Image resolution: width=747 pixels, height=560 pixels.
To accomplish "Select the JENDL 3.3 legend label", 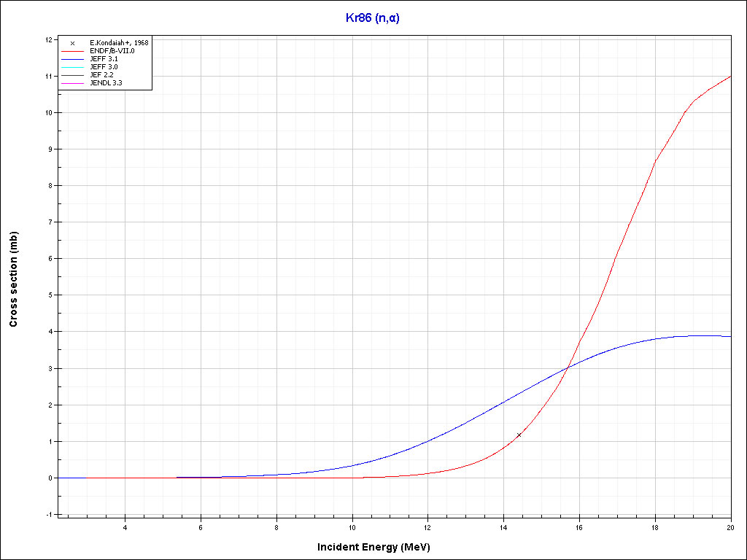I will (x=106, y=83).
